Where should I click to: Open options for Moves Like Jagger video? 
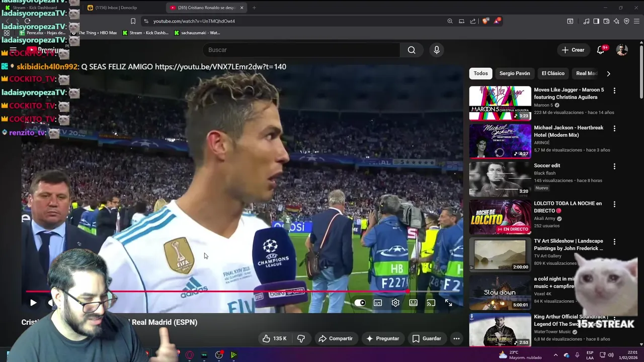tap(614, 91)
